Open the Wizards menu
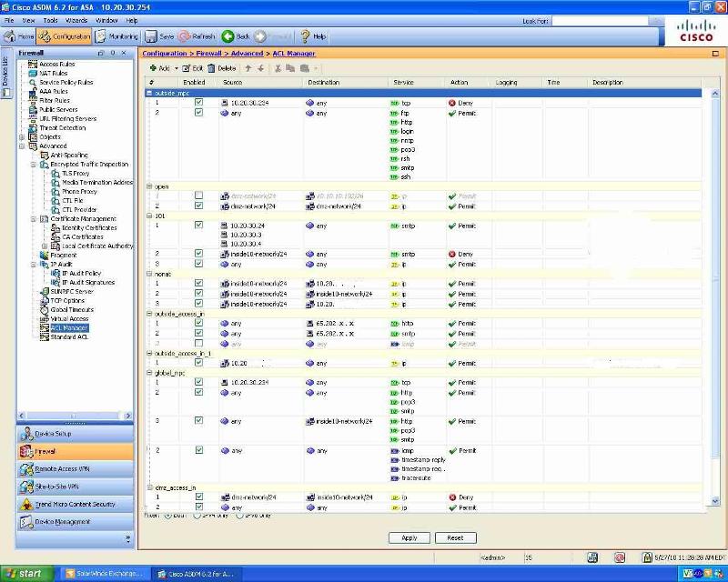The width and height of the screenshot is (728, 582). click(x=76, y=20)
